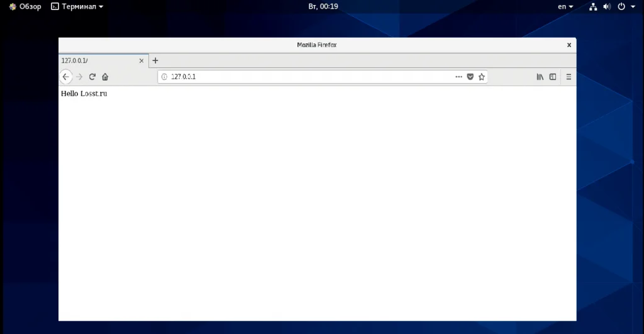Open the Терминал application menu
The image size is (644, 334).
pyautogui.click(x=77, y=6)
